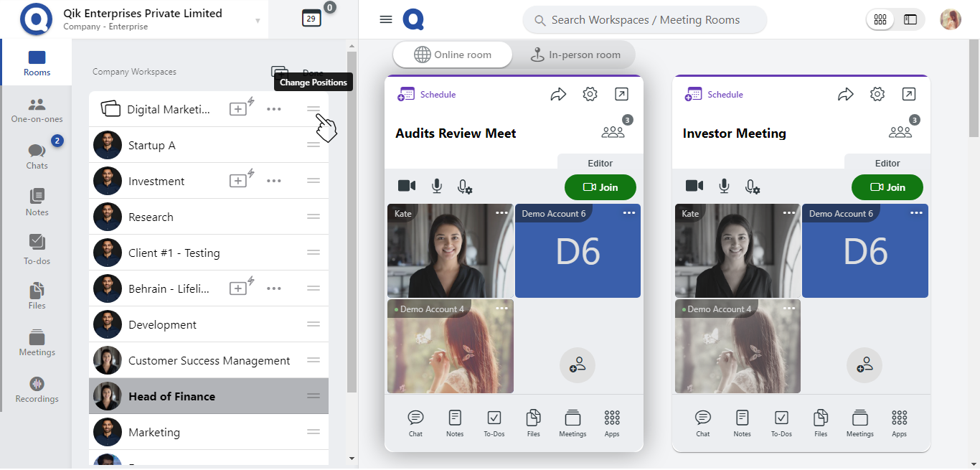The image size is (980, 470).
Task: Pop out Audits Review Meet room
Action: point(621,95)
